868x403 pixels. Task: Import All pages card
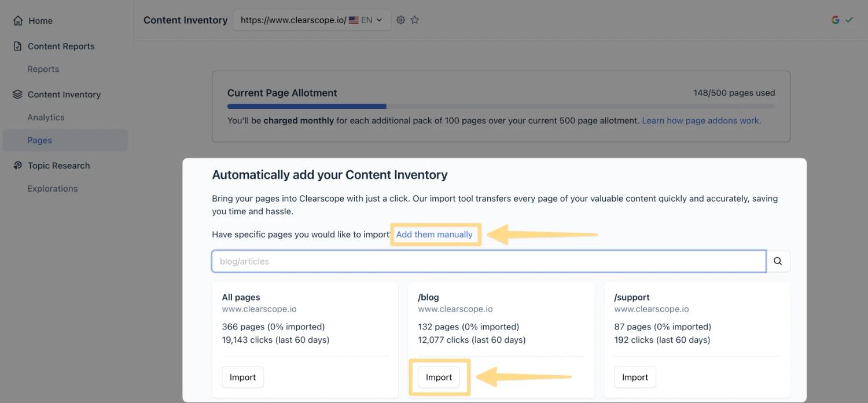point(242,378)
